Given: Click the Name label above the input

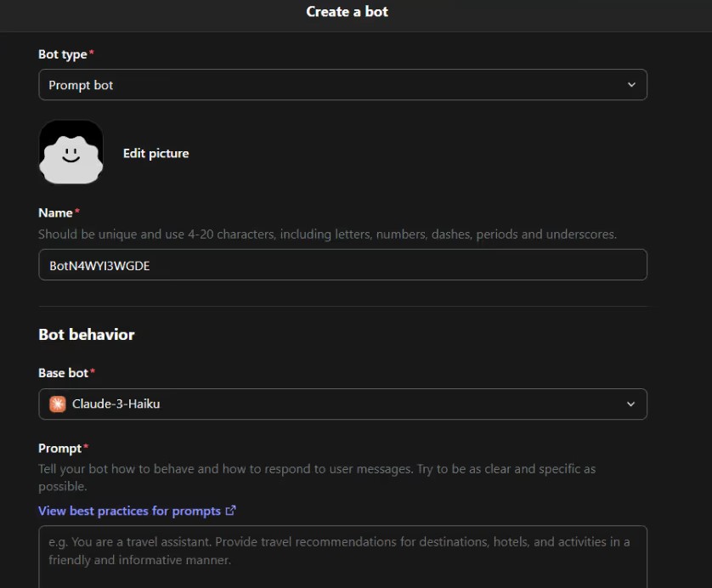Looking at the screenshot, I should [55, 212].
